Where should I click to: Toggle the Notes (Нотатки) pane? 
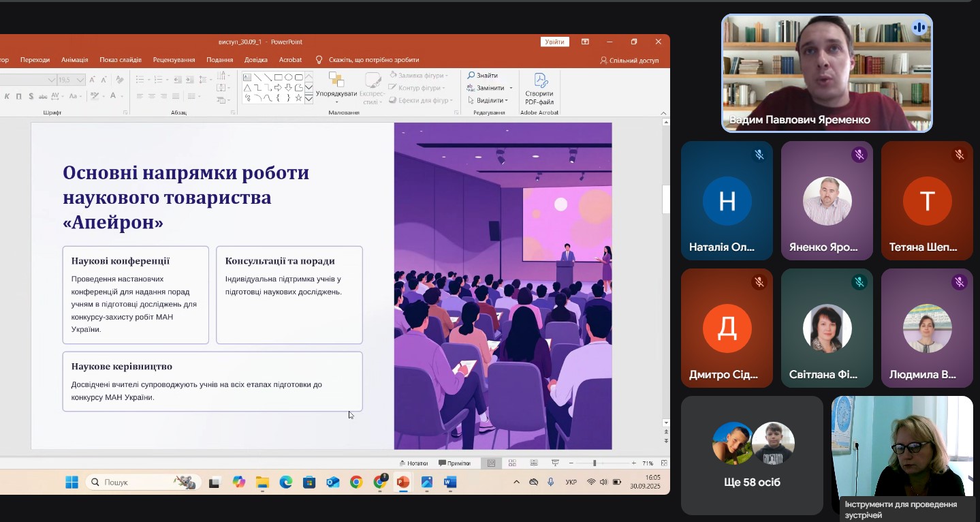[414, 463]
